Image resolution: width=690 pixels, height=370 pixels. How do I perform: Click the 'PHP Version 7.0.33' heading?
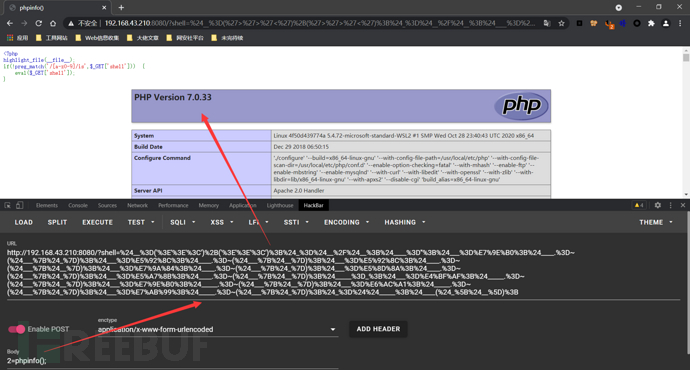172,97
